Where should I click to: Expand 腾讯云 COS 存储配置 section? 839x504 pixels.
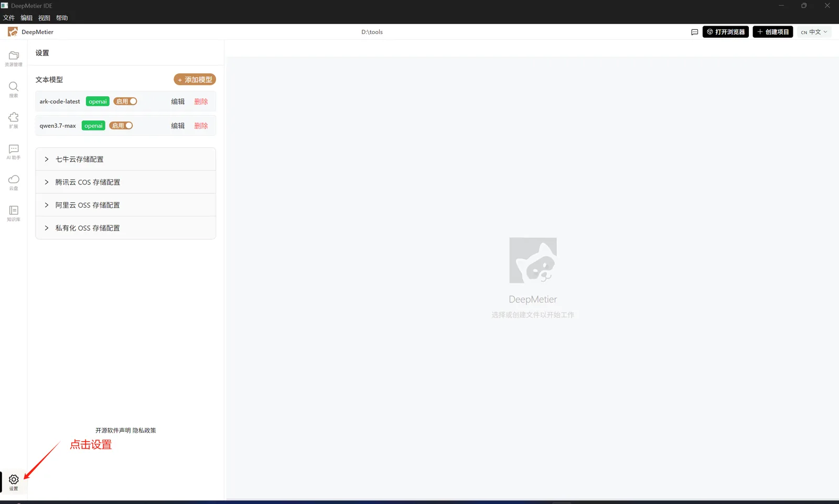[x=125, y=182]
